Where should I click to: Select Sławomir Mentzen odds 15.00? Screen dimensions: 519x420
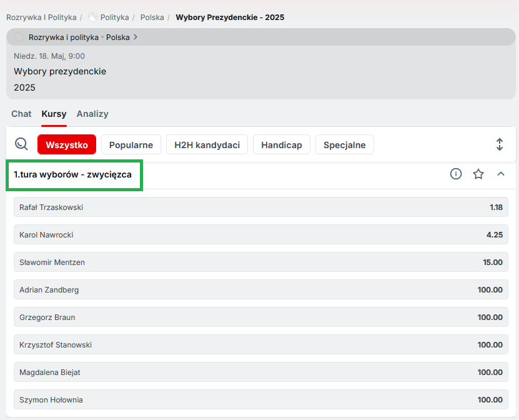point(261,262)
